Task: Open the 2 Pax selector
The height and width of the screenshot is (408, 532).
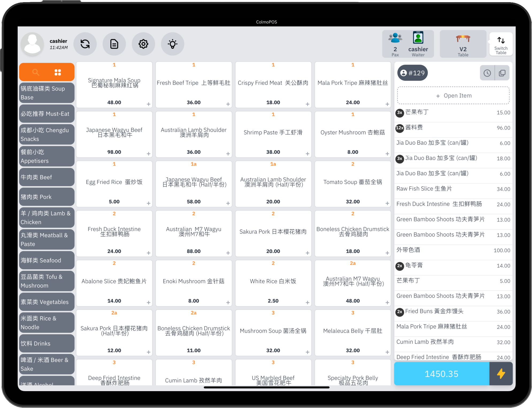Action: click(395, 44)
